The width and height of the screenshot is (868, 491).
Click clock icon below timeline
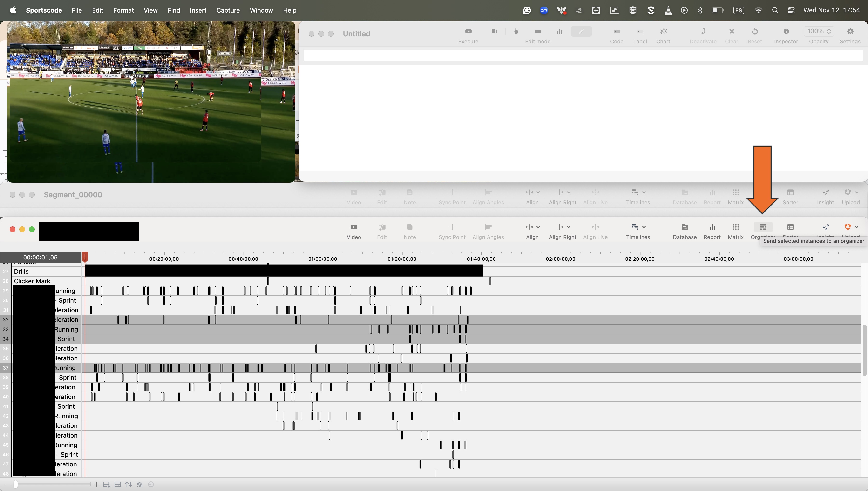(x=151, y=484)
